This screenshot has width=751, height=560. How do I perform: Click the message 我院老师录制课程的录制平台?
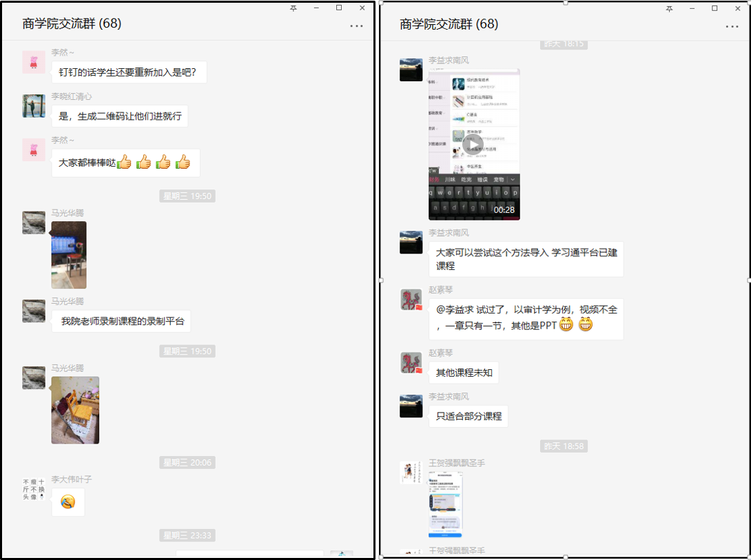[x=122, y=321]
